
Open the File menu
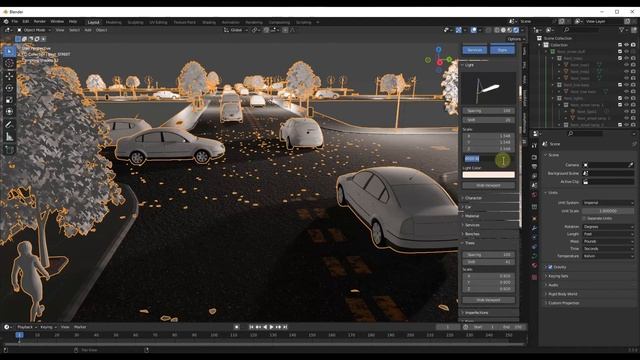tap(15, 21)
